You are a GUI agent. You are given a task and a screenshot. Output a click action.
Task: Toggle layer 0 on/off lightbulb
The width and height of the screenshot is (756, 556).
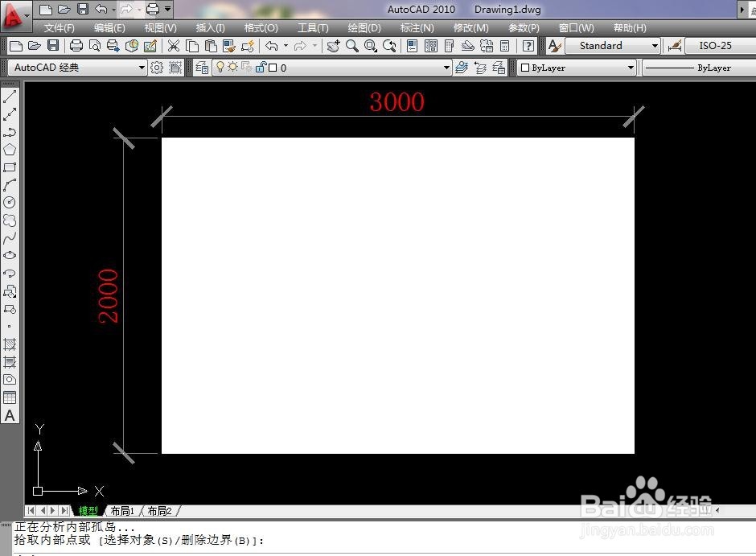pos(220,67)
